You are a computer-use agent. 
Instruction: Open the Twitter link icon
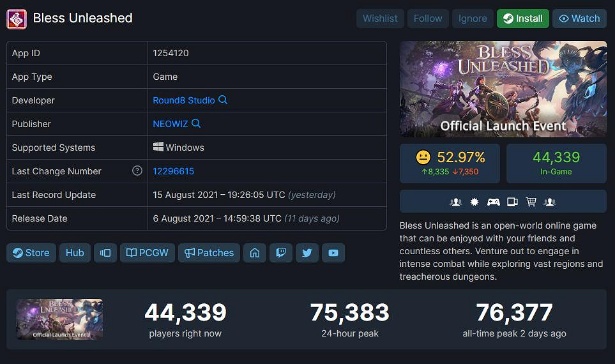click(307, 253)
